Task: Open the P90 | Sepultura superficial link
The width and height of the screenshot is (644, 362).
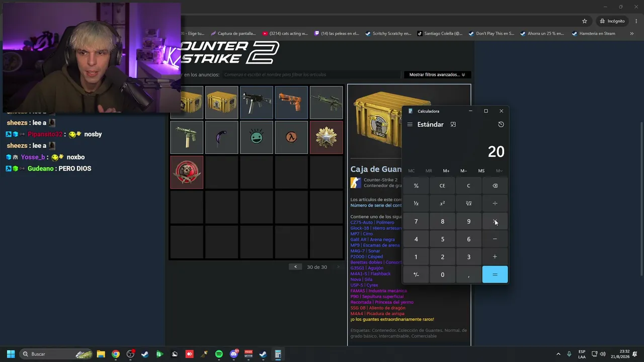Action: click(377, 297)
